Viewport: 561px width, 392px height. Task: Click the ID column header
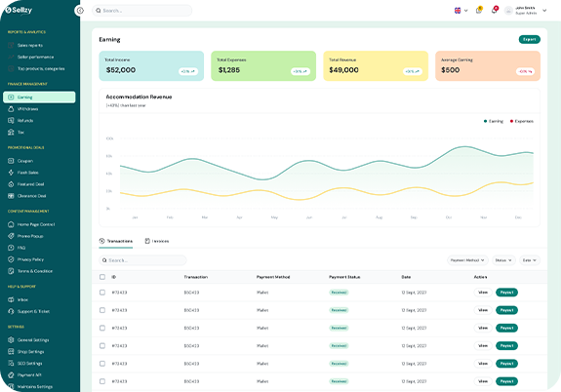[114, 277]
